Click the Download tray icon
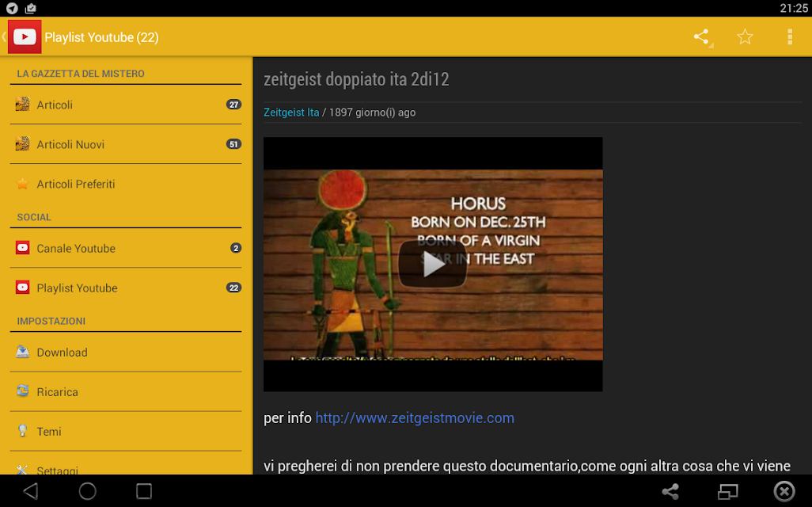 coord(22,352)
